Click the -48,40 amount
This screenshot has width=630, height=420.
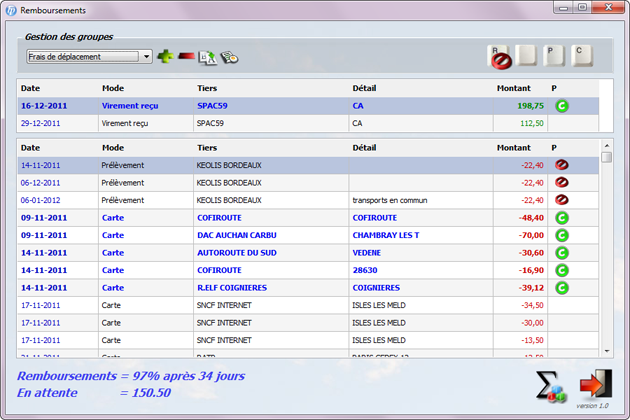(x=531, y=218)
